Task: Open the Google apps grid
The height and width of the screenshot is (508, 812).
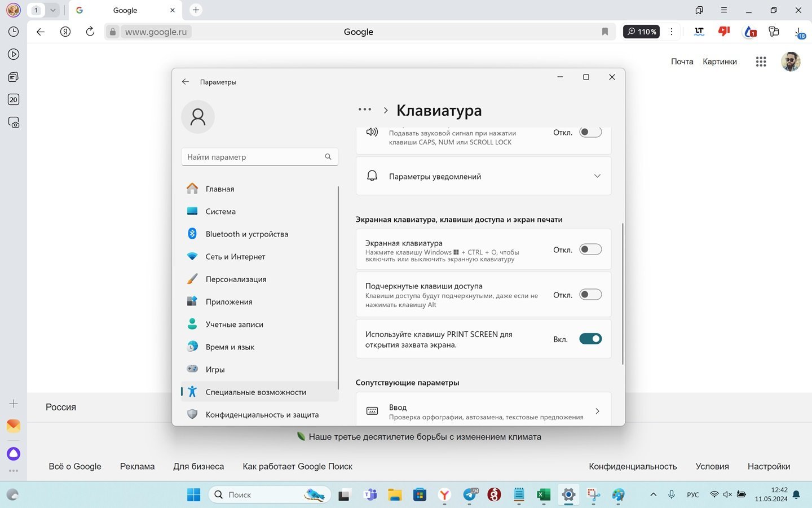Action: coord(761,62)
